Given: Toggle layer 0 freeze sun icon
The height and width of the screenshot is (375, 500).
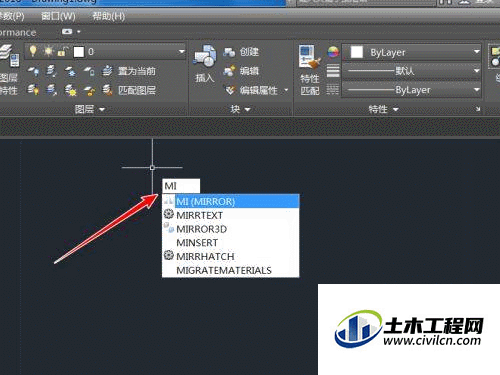Looking at the screenshot, I should [x=49, y=51].
